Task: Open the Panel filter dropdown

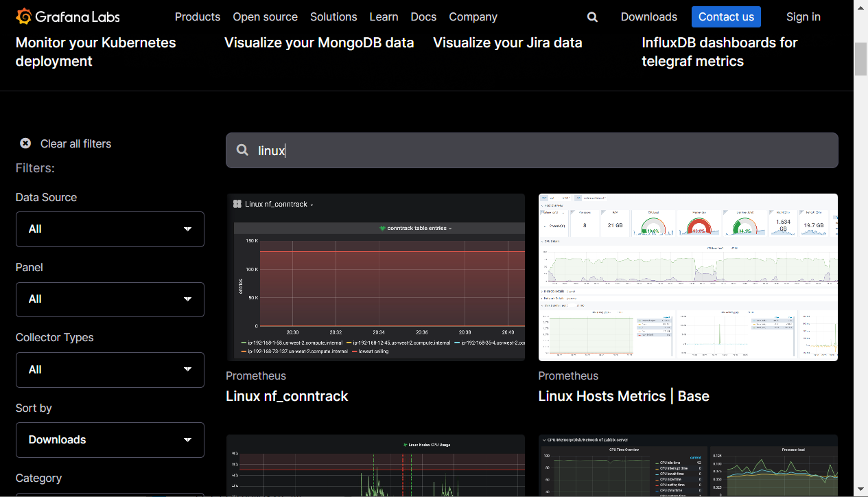Action: 110,299
